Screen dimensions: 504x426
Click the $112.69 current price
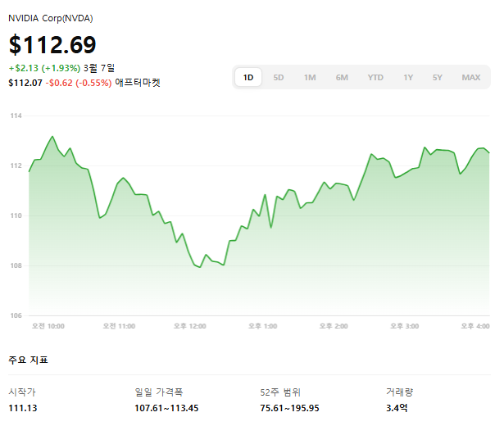coord(52,45)
